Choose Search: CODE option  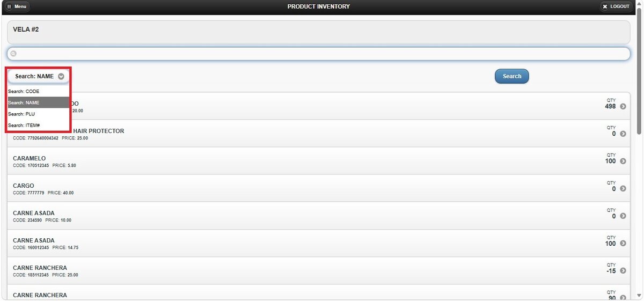point(39,91)
